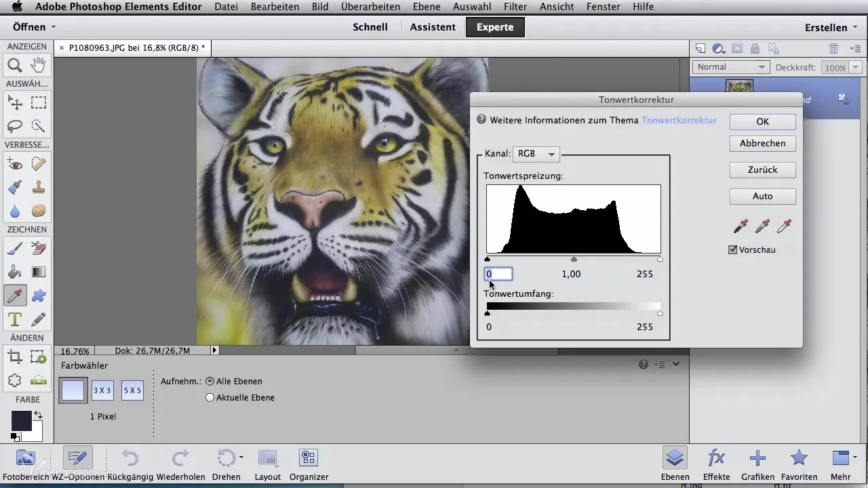Screen dimensions: 868x488
Task: Switch to the Assistent mode tab
Action: click(433, 27)
